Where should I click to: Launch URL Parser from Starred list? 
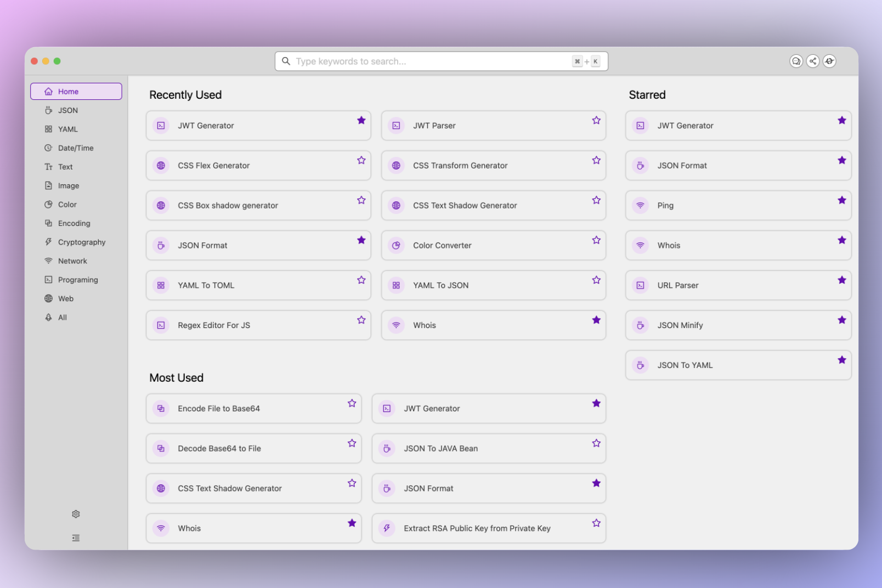678,285
